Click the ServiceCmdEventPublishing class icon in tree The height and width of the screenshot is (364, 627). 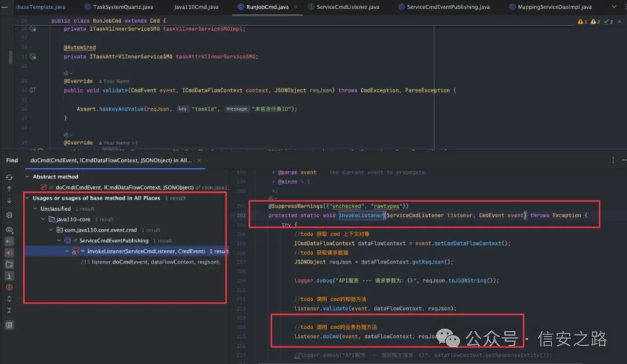click(67, 240)
